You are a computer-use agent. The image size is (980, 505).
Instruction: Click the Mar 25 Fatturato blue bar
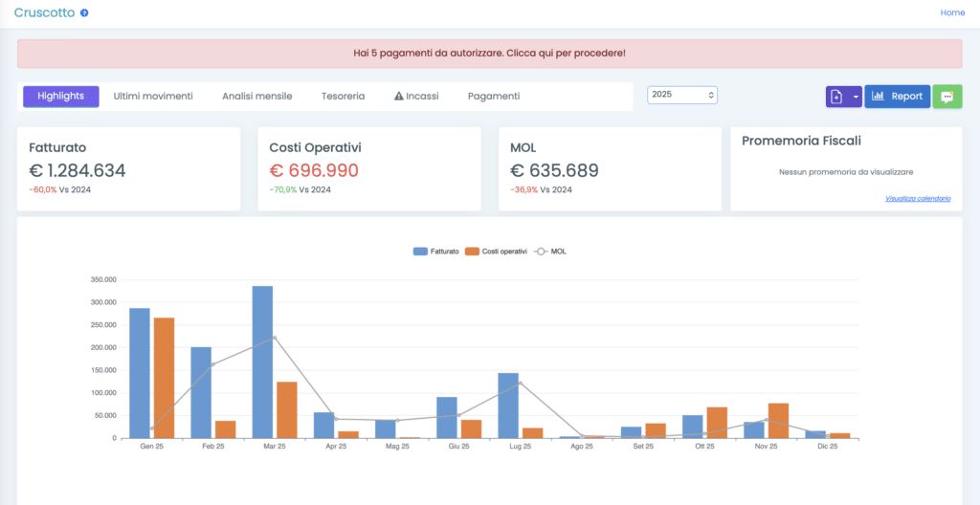point(262,362)
